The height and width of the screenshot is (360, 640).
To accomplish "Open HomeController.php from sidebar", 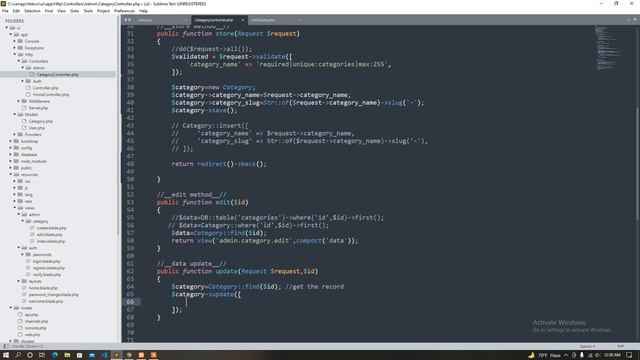I will point(51,95).
